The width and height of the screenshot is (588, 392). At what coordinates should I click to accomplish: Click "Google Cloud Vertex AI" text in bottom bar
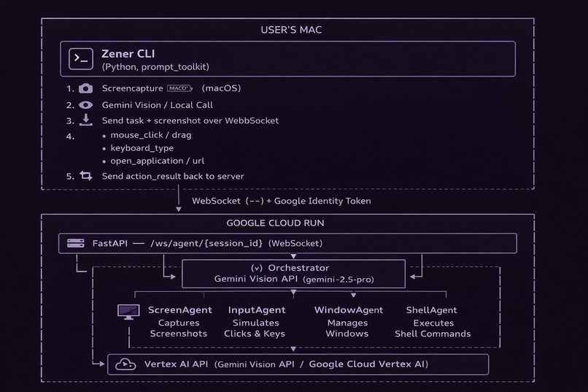click(367, 364)
